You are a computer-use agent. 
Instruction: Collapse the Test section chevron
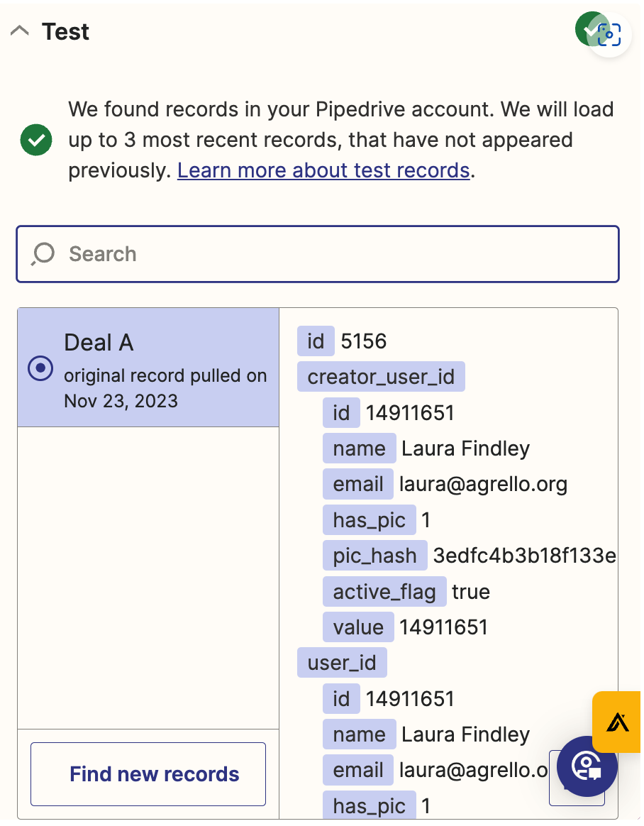tap(20, 31)
